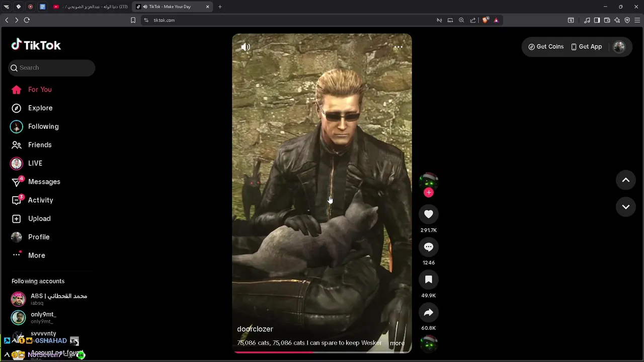This screenshot has width=644, height=362.
Task: Click the TikTok logo
Action: (36, 45)
